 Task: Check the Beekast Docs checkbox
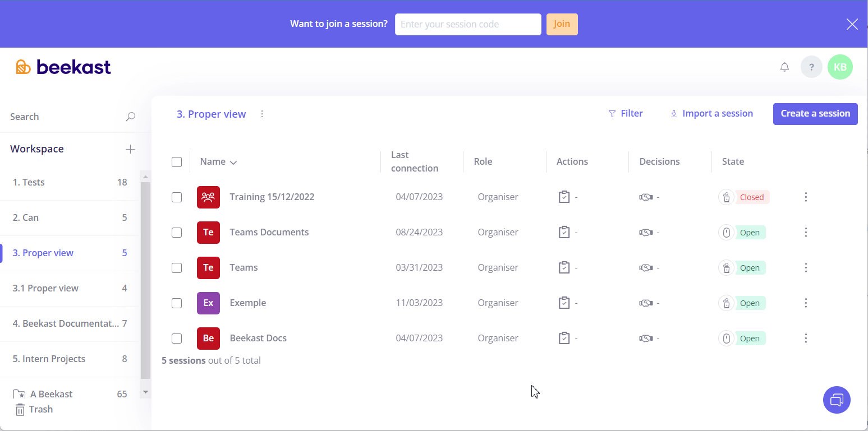pyautogui.click(x=177, y=339)
